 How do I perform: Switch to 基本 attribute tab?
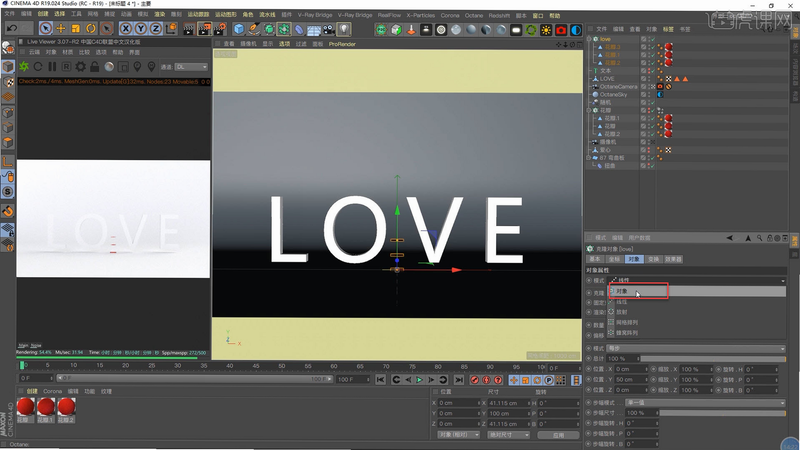[595, 259]
